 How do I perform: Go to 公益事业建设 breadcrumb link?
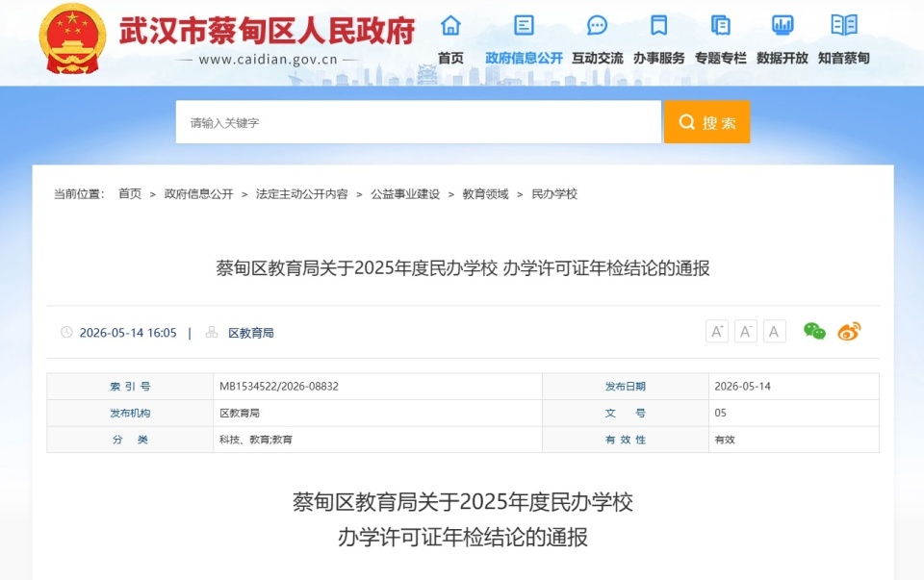point(405,193)
